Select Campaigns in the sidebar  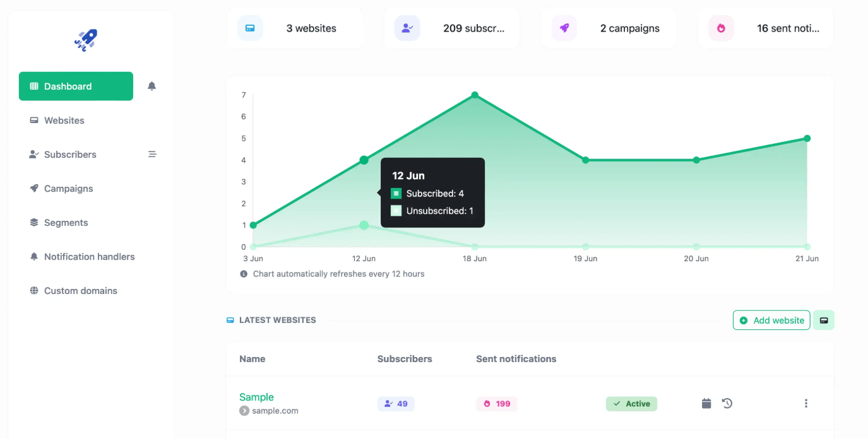(x=68, y=188)
